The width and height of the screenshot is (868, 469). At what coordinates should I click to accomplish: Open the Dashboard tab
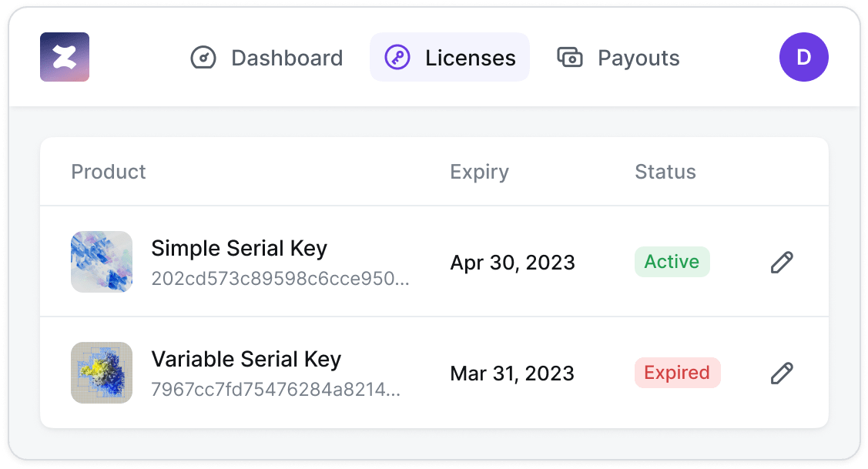266,58
